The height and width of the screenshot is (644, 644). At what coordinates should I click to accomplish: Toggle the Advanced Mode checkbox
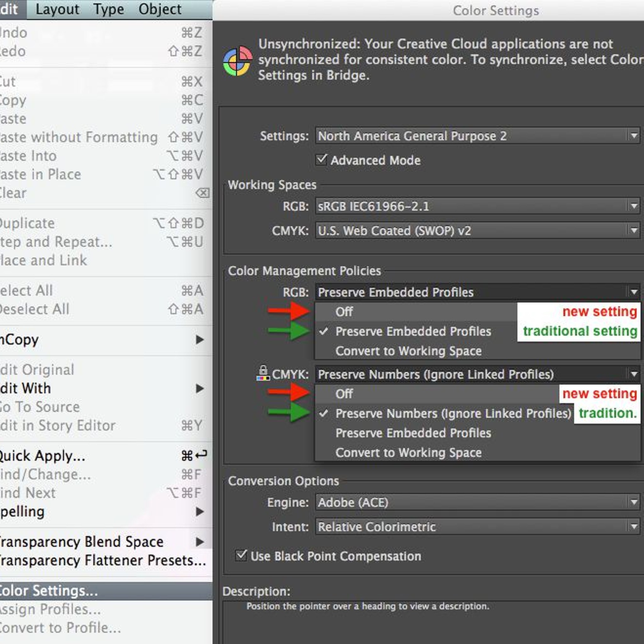point(321,160)
